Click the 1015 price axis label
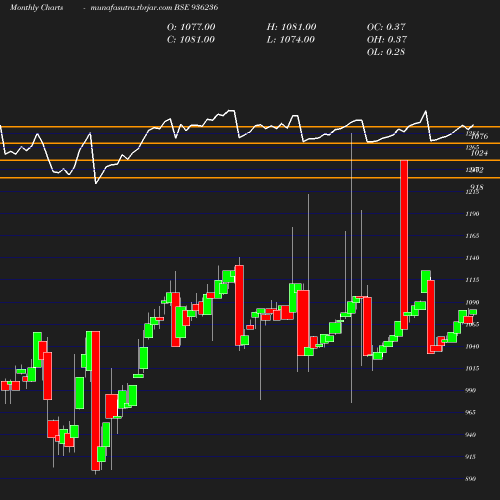 tap(472, 368)
